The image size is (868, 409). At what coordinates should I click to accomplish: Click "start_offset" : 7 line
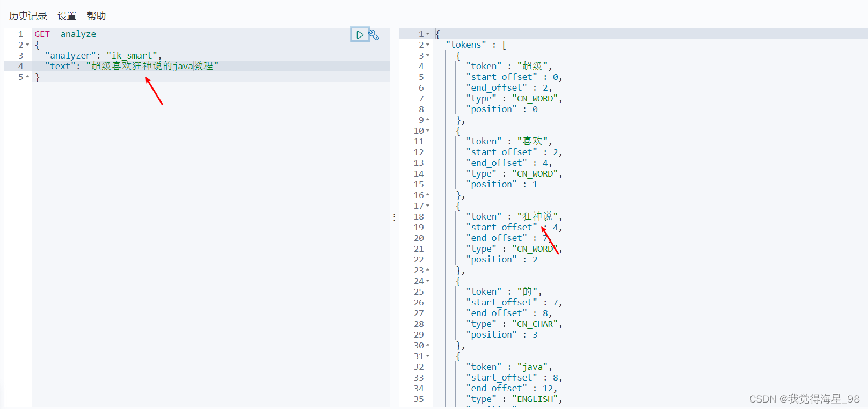tap(514, 303)
